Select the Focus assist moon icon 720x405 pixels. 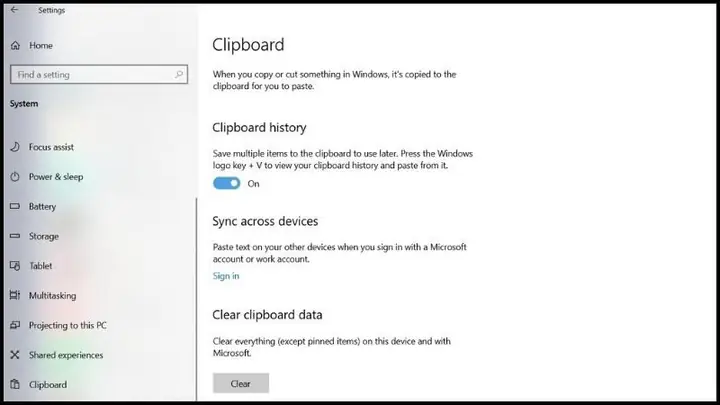15,147
